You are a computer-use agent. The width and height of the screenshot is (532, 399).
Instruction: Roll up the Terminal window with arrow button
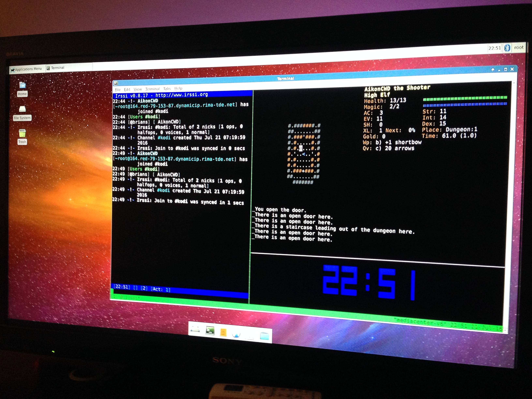click(492, 70)
